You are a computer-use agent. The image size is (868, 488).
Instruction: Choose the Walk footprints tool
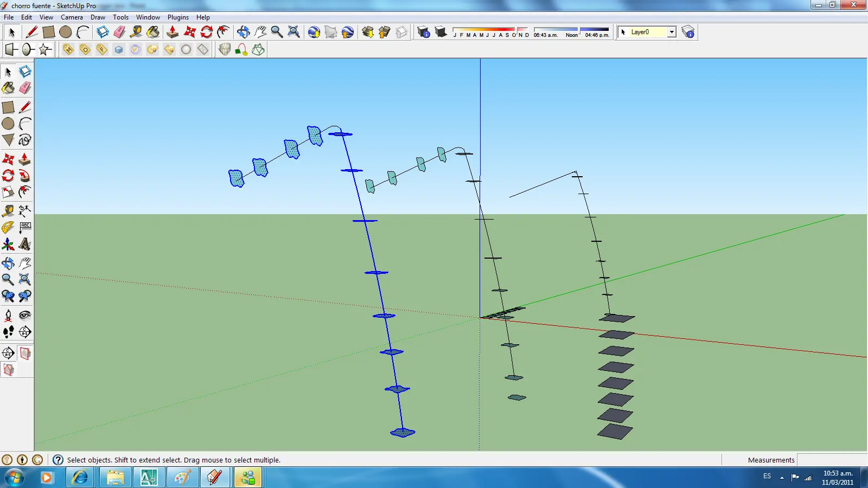(8, 332)
